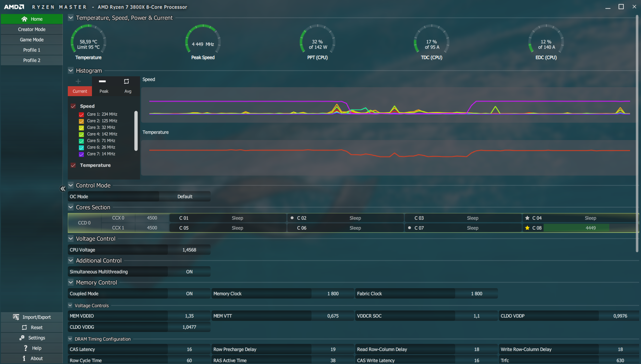641x364 pixels.
Task: Switch to Creator Mode
Action: click(32, 29)
